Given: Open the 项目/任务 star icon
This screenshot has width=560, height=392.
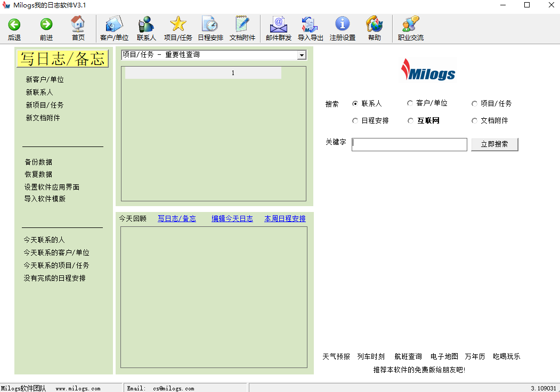Looking at the screenshot, I should click(177, 28).
